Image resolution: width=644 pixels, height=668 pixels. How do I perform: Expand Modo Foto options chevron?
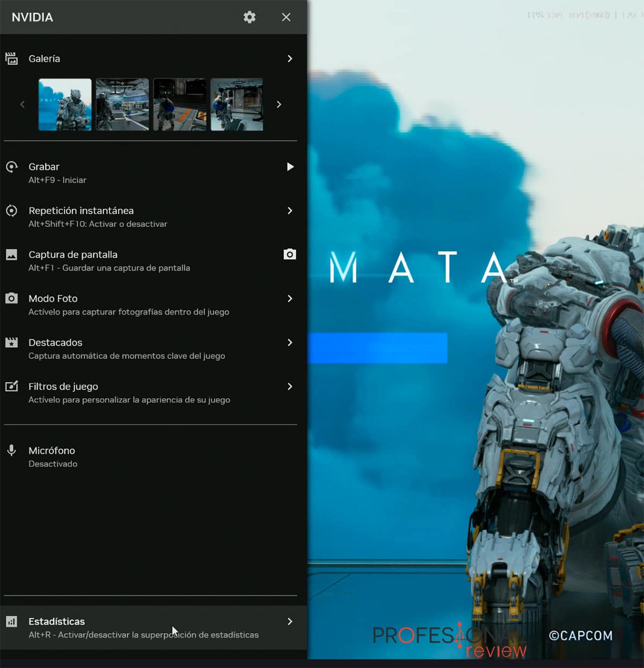click(x=290, y=298)
